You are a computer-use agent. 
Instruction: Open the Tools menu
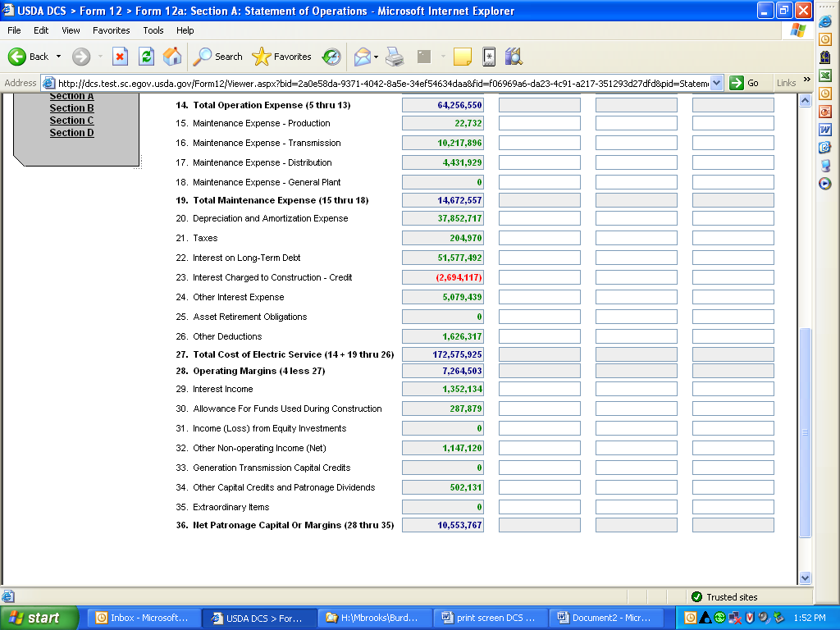[153, 30]
